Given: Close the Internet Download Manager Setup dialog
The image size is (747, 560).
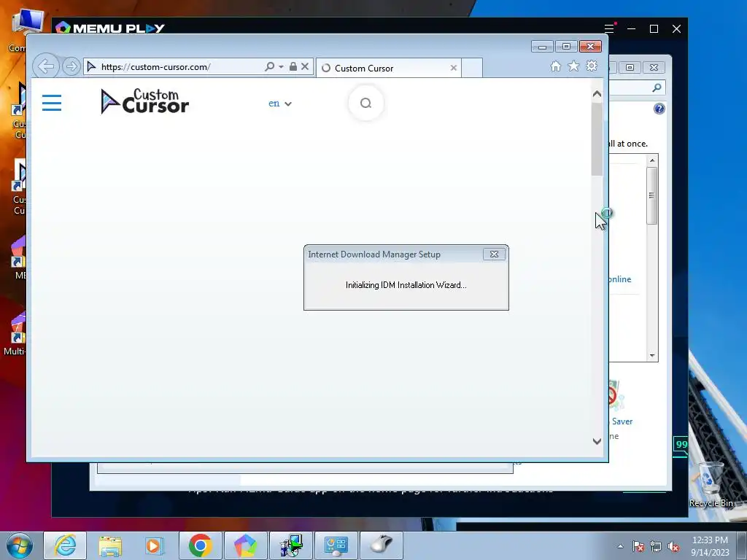Looking at the screenshot, I should coord(494,254).
